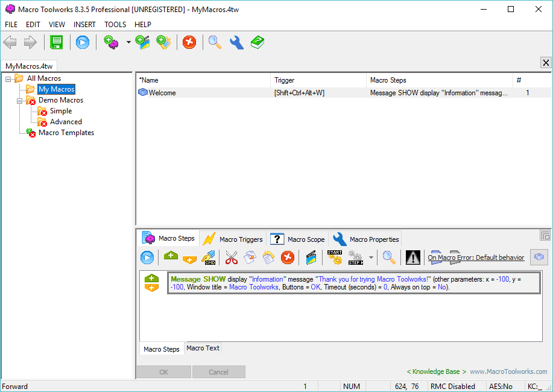Sort by Macro Steps column header
This screenshot has width=553, height=392.
coord(439,80)
